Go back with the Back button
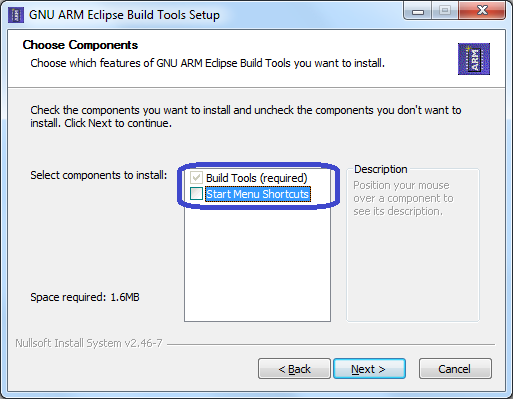The height and width of the screenshot is (399, 513). [x=294, y=369]
